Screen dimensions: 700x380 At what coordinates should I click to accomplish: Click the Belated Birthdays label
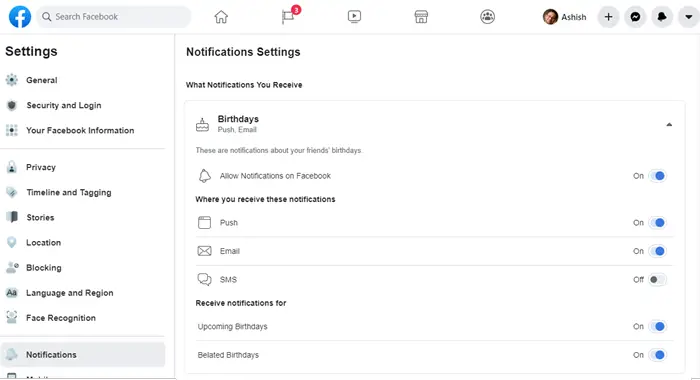(x=228, y=355)
